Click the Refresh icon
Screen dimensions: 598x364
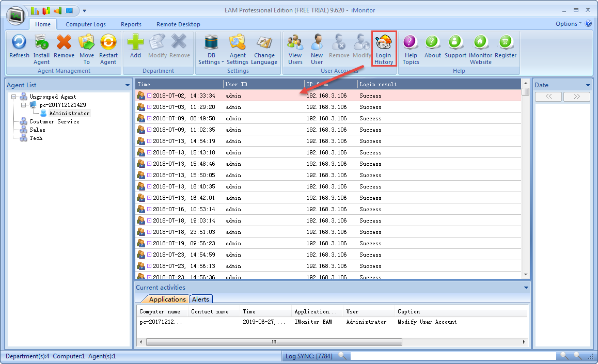click(x=19, y=47)
